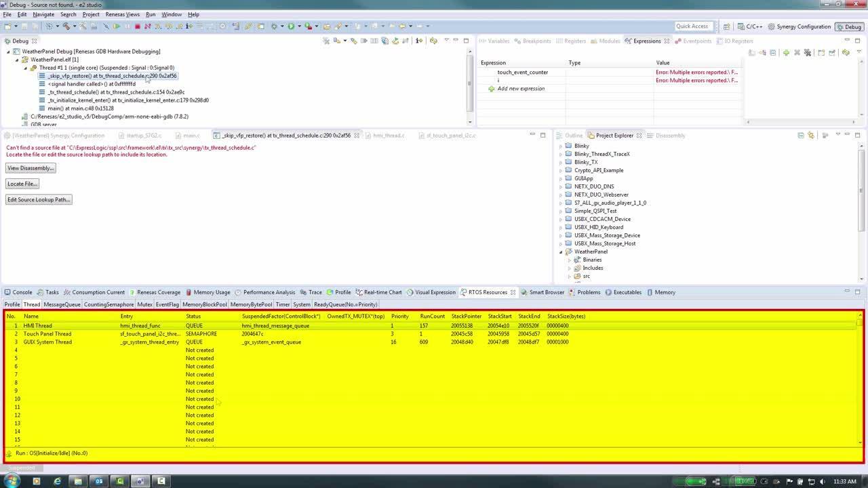Switch to Outline tab
868x488 pixels.
pyautogui.click(x=570, y=136)
